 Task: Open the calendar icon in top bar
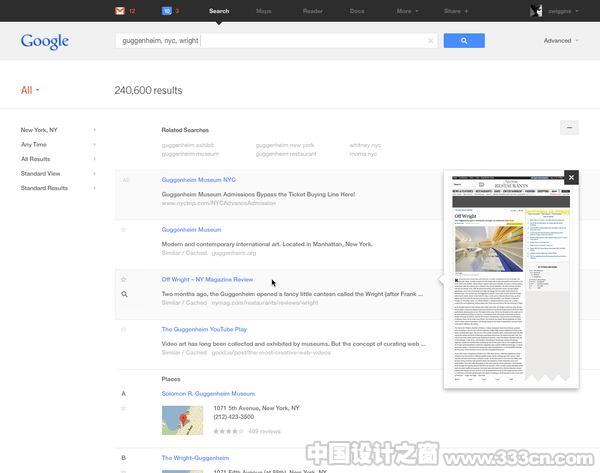pyautogui.click(x=166, y=11)
